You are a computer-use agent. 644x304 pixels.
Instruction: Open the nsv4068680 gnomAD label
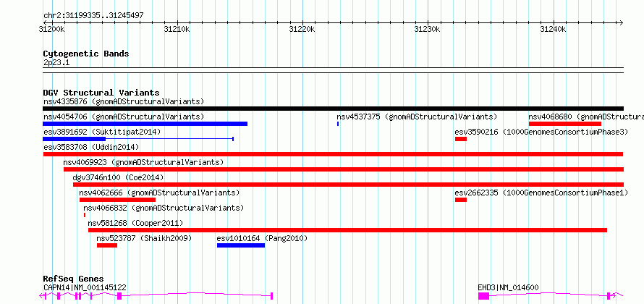pos(586,117)
